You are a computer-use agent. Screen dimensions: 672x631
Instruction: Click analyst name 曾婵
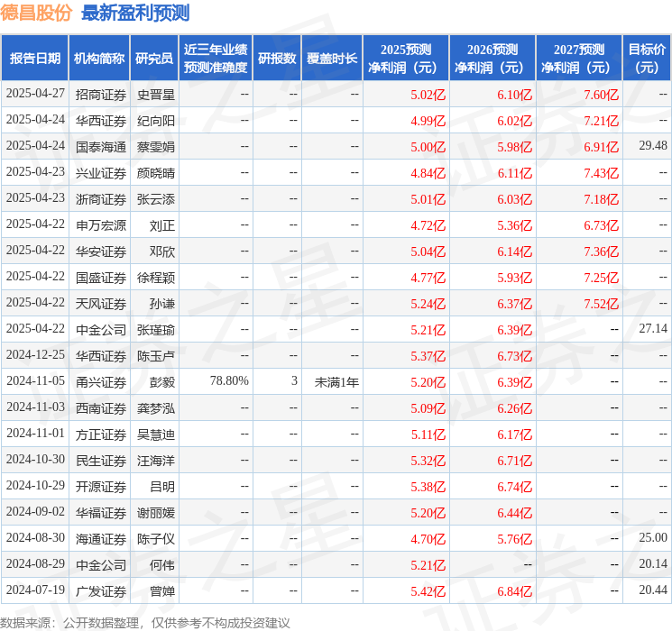[x=162, y=591]
